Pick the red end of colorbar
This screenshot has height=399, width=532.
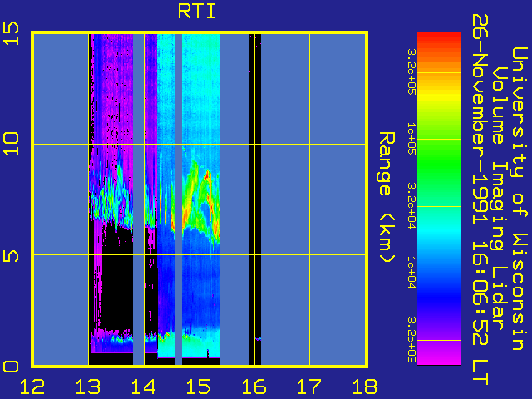point(439,38)
